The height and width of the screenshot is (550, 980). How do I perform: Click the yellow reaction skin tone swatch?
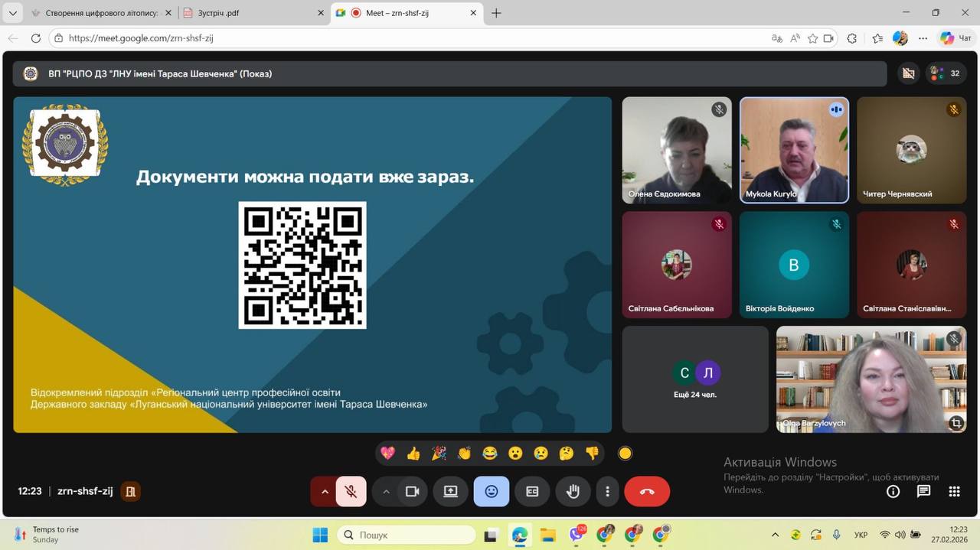click(625, 453)
